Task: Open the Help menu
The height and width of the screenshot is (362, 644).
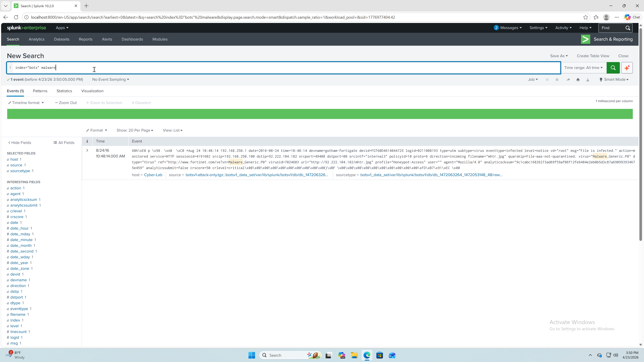Action: click(585, 28)
